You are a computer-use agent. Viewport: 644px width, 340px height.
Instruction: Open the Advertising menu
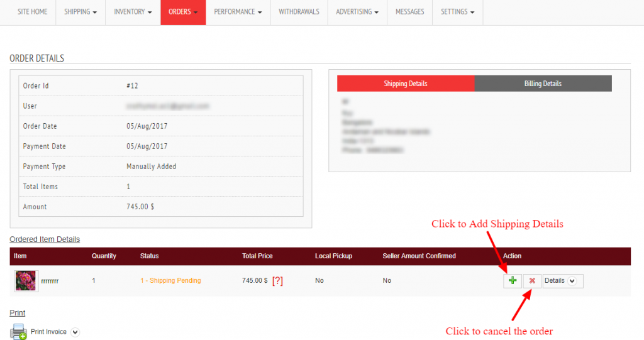point(357,12)
